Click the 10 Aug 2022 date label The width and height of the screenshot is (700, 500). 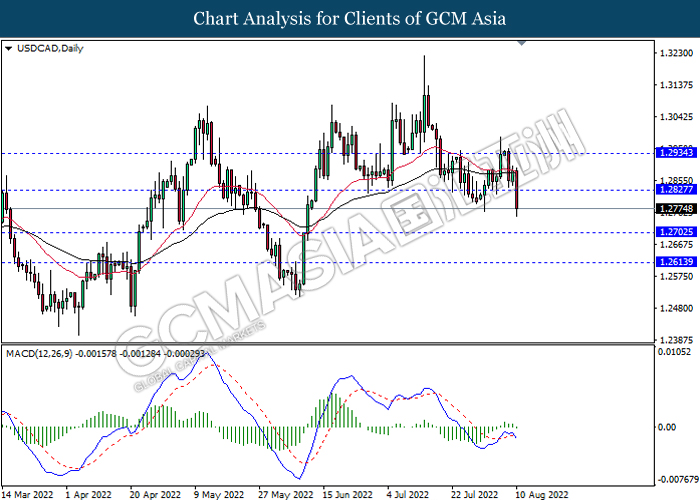[542, 495]
